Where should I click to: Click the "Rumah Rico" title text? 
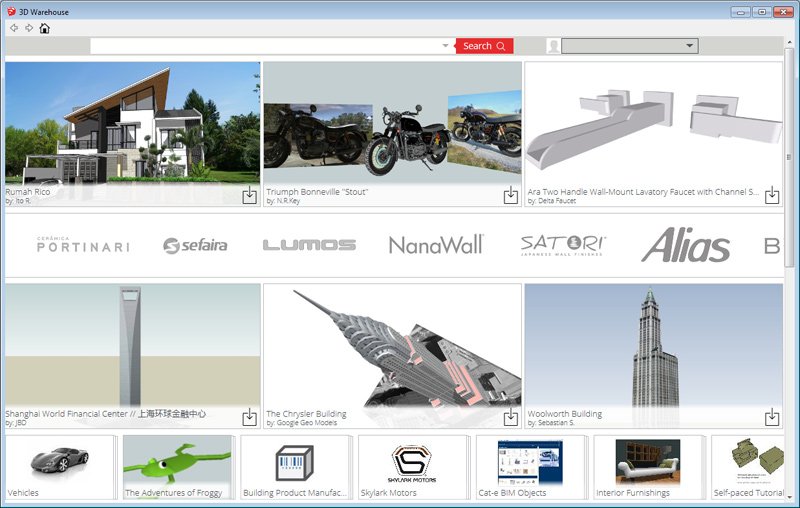pyautogui.click(x=28, y=192)
